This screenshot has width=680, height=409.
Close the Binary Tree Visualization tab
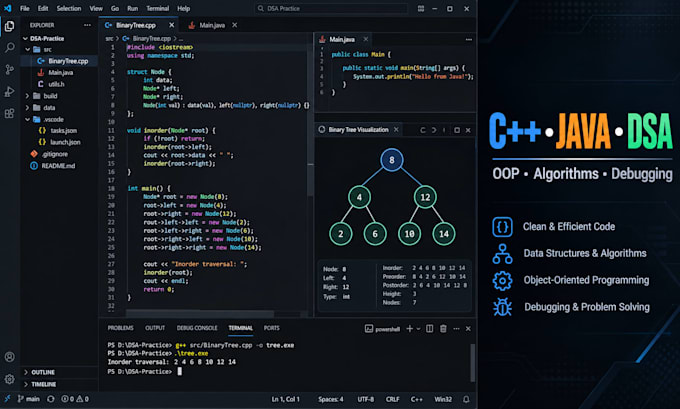(x=396, y=130)
